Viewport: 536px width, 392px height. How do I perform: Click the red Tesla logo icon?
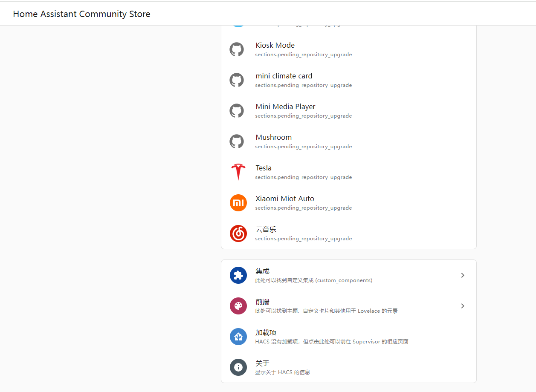pyautogui.click(x=238, y=172)
